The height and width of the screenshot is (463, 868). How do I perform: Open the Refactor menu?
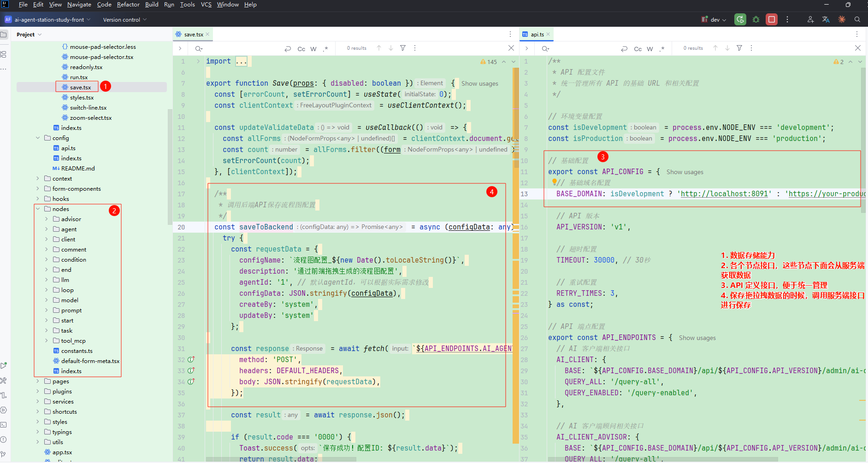coord(128,5)
